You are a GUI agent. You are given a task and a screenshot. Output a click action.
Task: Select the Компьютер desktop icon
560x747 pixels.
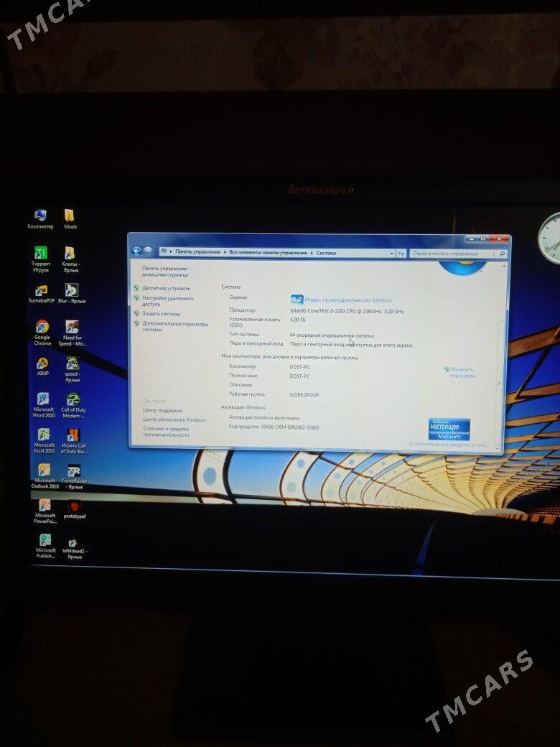pyautogui.click(x=40, y=215)
